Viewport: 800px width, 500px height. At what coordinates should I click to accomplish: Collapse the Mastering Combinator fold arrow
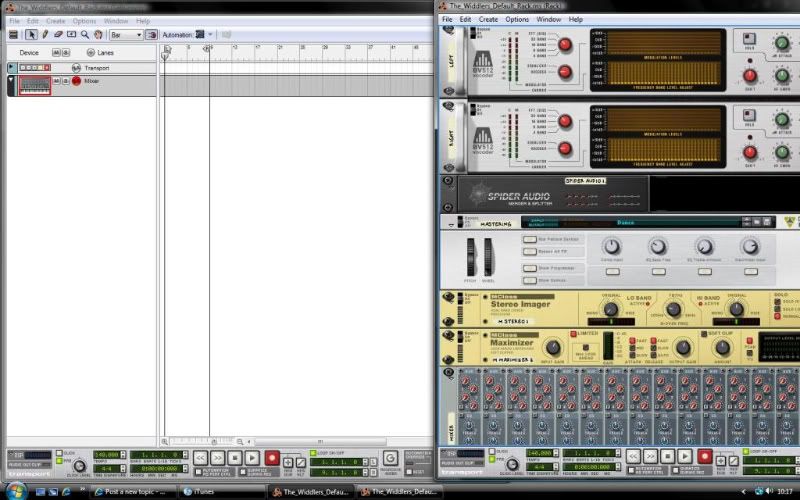tap(451, 224)
